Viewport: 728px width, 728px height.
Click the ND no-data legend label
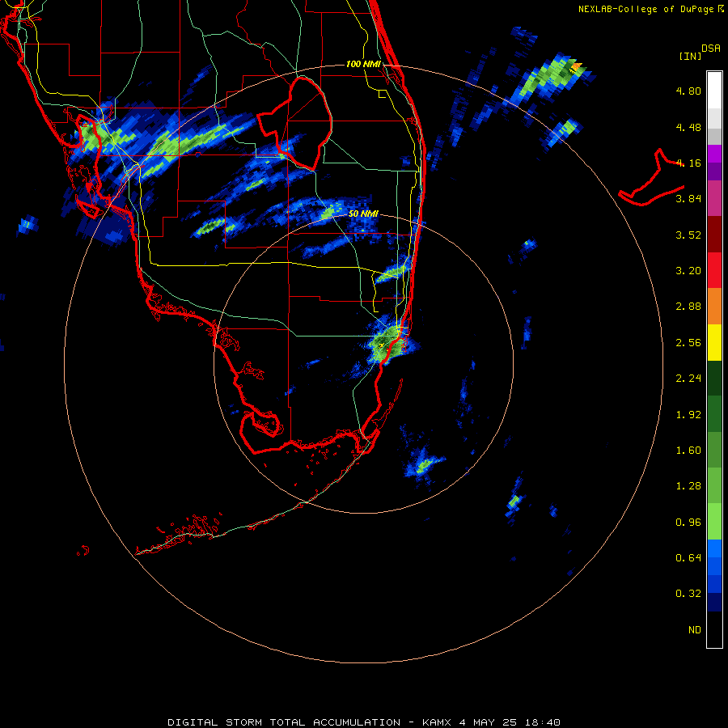(695, 630)
